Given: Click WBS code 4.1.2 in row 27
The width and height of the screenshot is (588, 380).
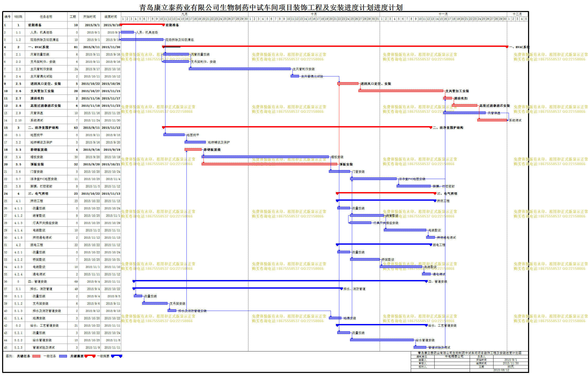Looking at the screenshot, I should click(x=18, y=216).
